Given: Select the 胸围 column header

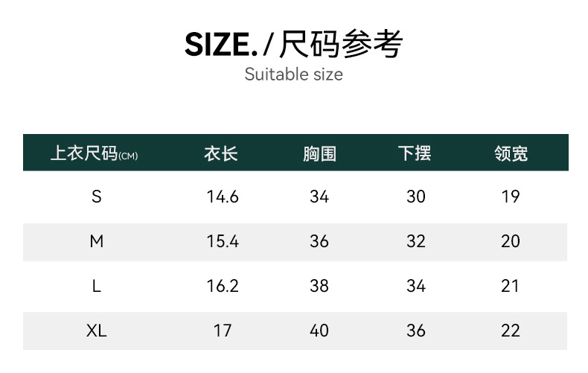Looking at the screenshot, I should point(319,154).
